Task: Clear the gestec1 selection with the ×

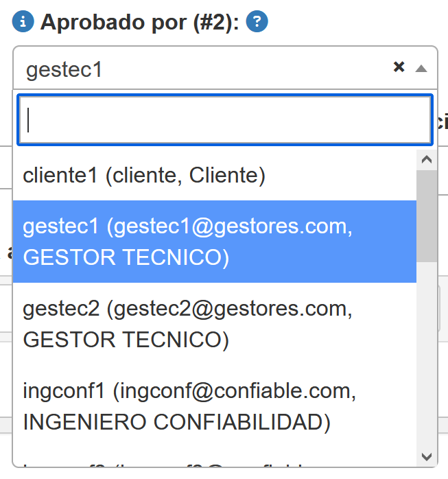Action: click(x=399, y=67)
